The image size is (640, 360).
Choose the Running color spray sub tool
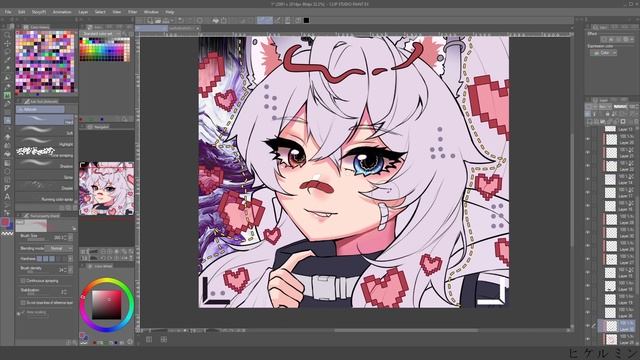tap(45, 197)
